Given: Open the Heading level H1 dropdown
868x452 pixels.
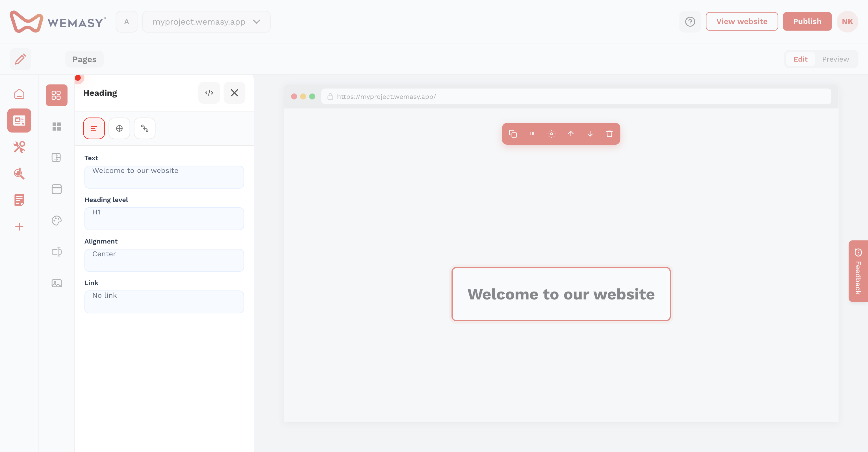Looking at the screenshot, I should click(164, 219).
